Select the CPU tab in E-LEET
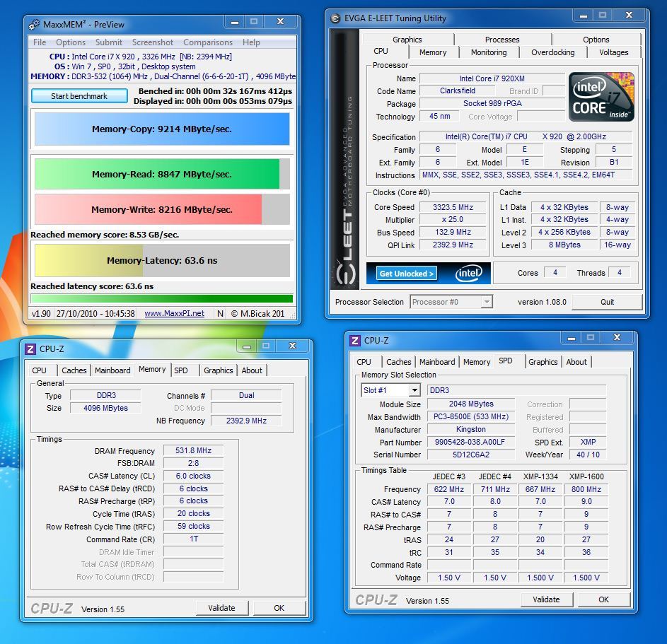This screenshot has width=667, height=644. tap(381, 52)
